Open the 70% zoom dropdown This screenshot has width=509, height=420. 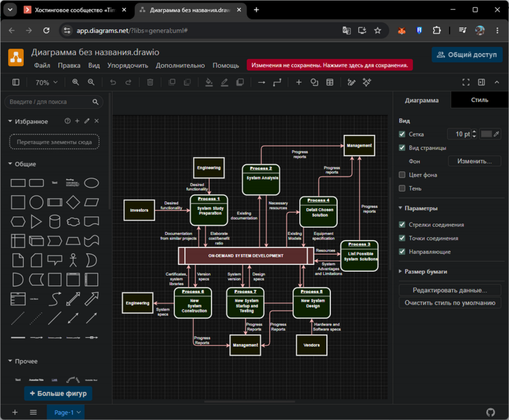click(46, 83)
